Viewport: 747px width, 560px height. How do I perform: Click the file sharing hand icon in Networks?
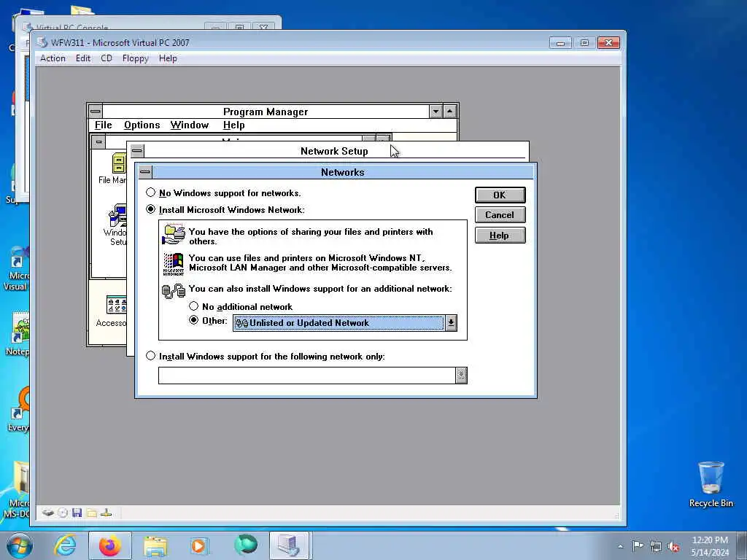pyautogui.click(x=174, y=234)
